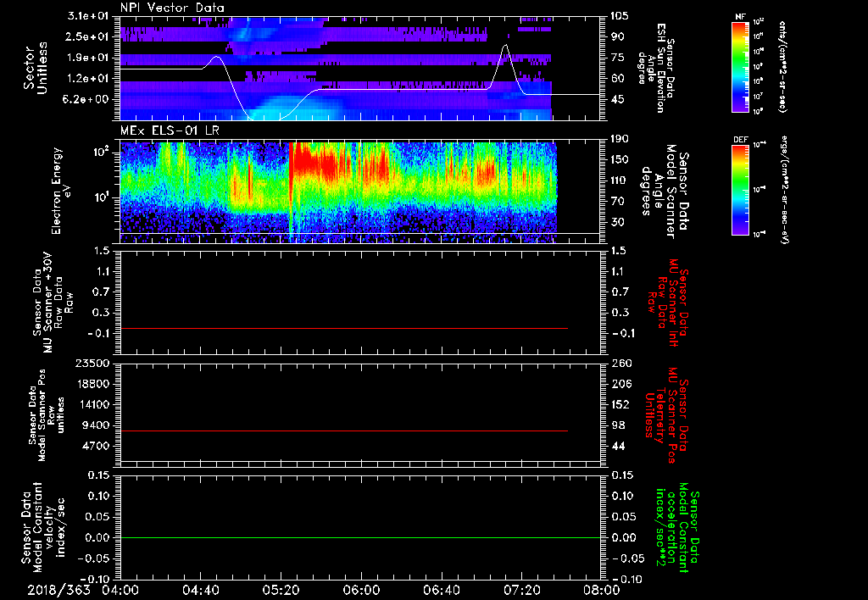Screen dimensions: 868x600
Task: Click the 'MU Scanner +30V Raw Data' axis title
Action: pos(52,303)
